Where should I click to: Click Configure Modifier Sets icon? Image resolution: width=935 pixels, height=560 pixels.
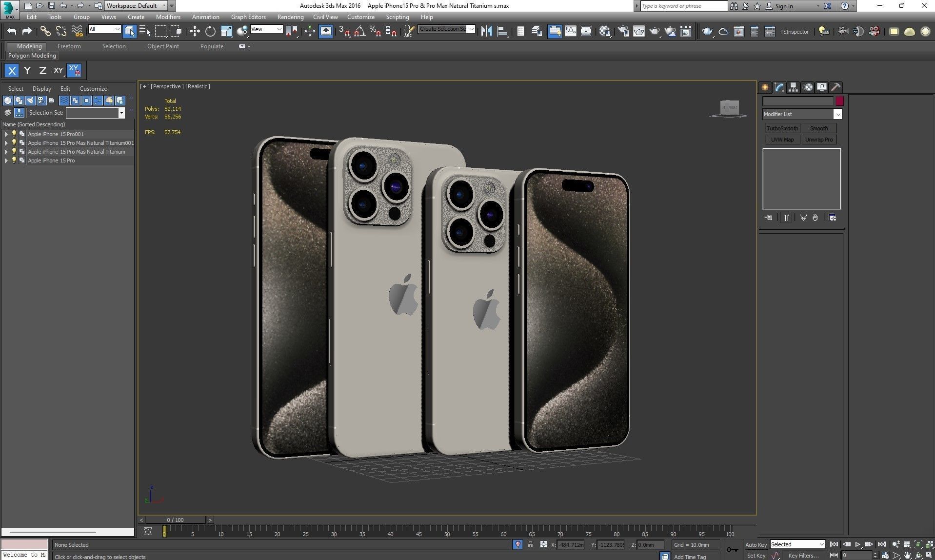click(832, 218)
